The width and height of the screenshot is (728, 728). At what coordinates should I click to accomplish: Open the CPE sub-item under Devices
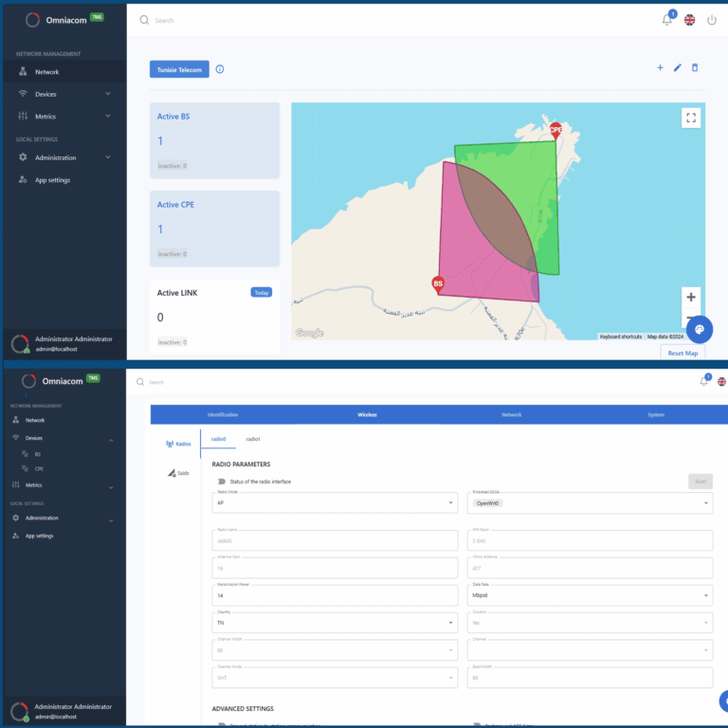(39, 469)
